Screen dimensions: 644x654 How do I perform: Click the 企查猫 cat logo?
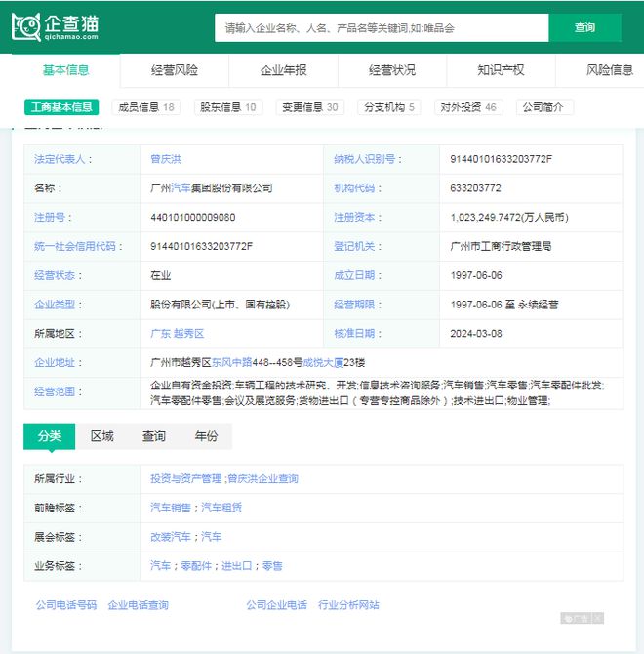55,27
